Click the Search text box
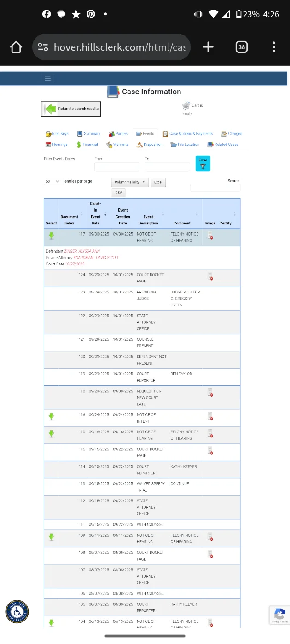The height and width of the screenshot is (644, 290). coord(215,188)
